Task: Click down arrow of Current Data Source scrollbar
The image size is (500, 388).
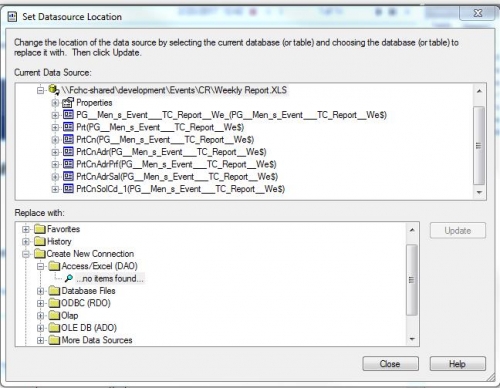Action: (479, 192)
